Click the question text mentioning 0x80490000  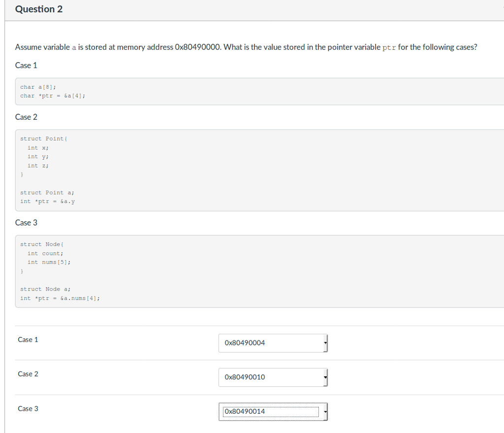click(x=246, y=47)
